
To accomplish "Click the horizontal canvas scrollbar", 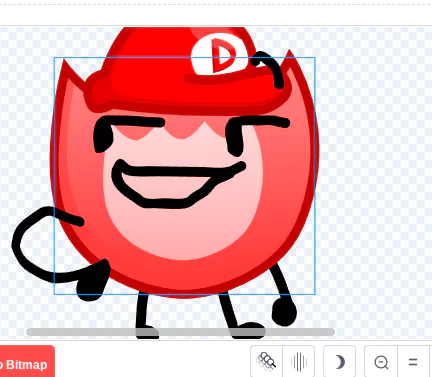I will coord(180,332).
